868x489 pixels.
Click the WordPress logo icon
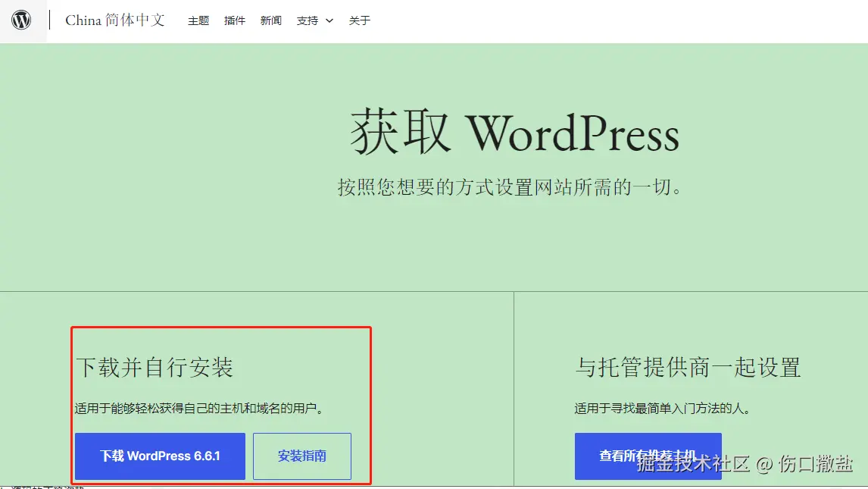tap(21, 20)
